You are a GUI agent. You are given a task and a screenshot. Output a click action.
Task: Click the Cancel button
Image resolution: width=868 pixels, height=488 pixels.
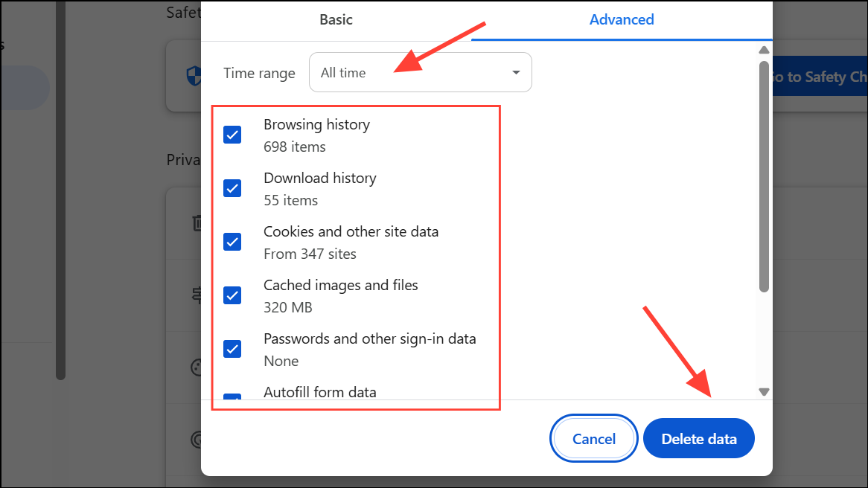point(593,439)
